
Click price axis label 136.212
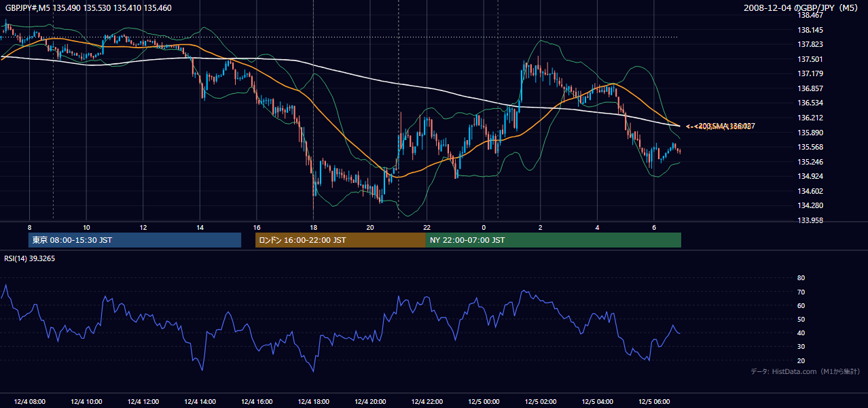(x=810, y=118)
